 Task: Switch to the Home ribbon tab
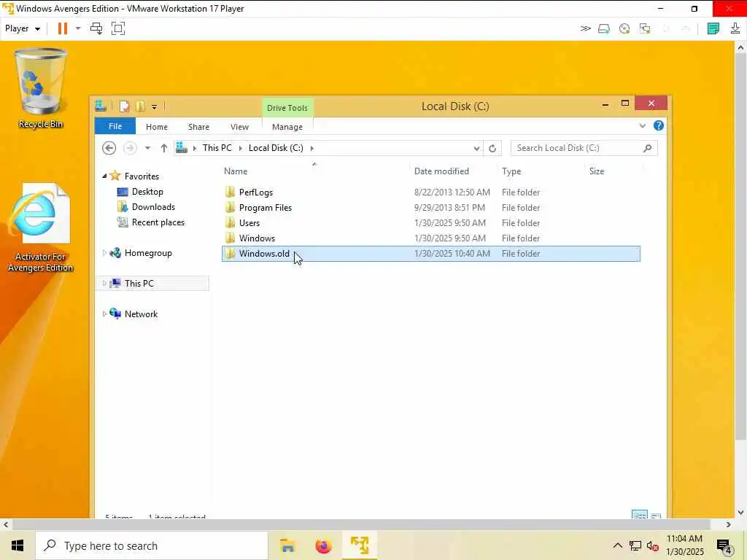click(x=157, y=127)
